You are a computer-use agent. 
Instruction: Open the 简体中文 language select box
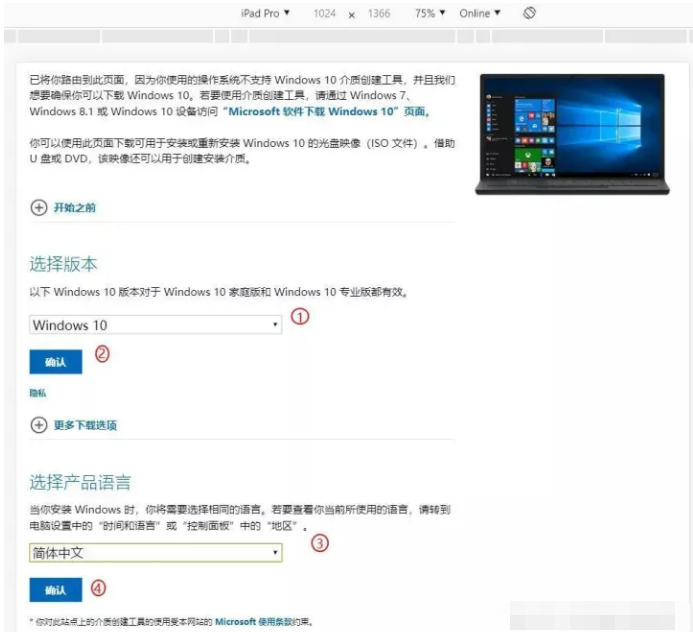(x=155, y=553)
